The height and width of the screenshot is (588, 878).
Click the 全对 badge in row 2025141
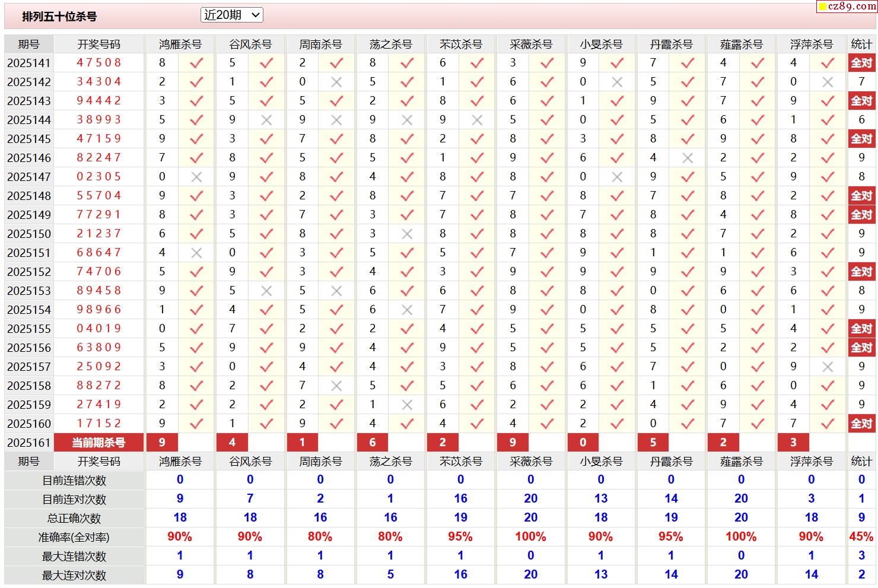[861, 63]
